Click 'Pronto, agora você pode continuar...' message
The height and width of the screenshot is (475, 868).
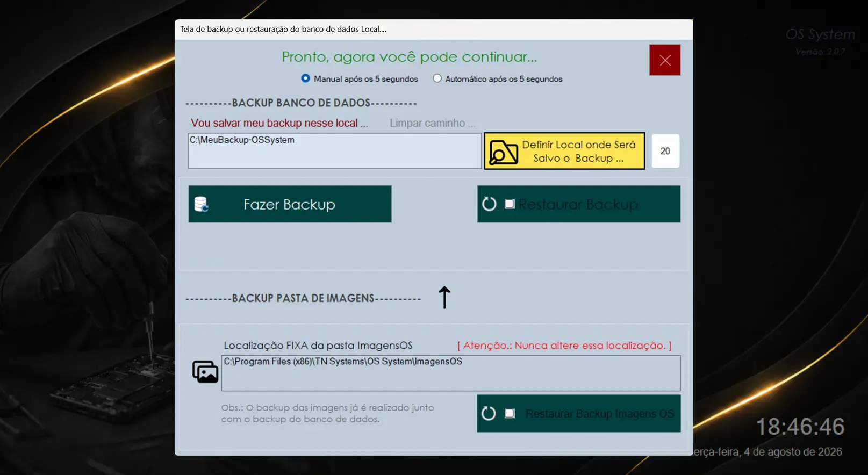click(409, 57)
